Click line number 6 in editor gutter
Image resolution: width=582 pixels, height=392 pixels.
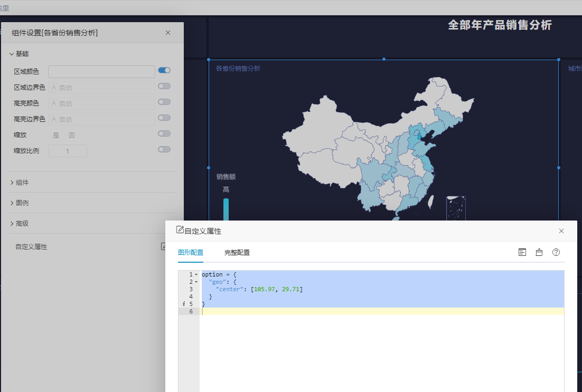[x=191, y=311]
